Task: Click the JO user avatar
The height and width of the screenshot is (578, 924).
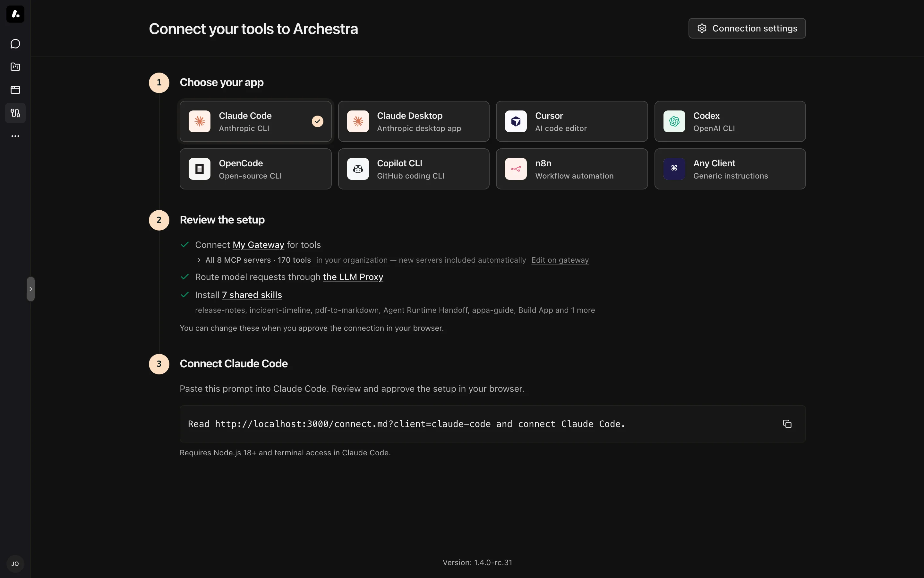Action: (x=15, y=564)
